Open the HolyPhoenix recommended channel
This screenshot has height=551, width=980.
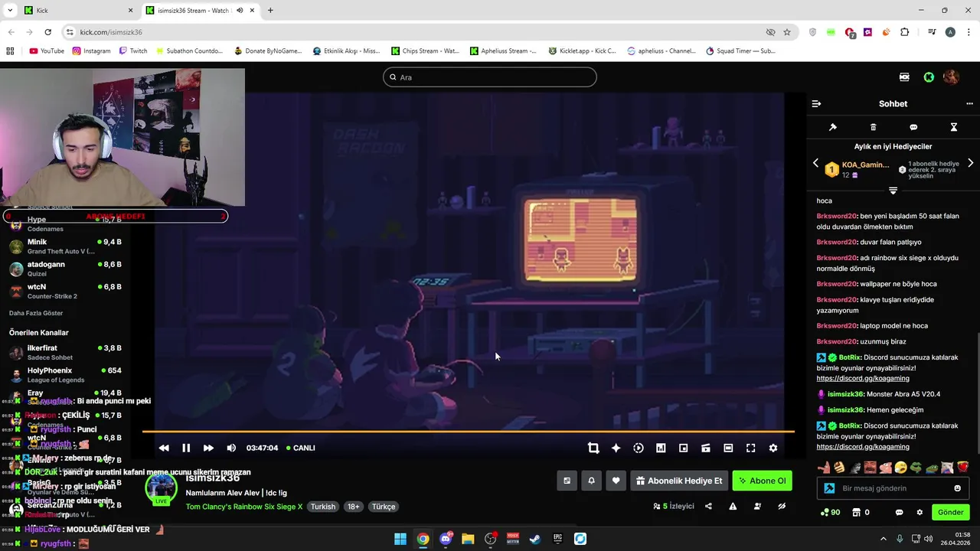(65, 375)
